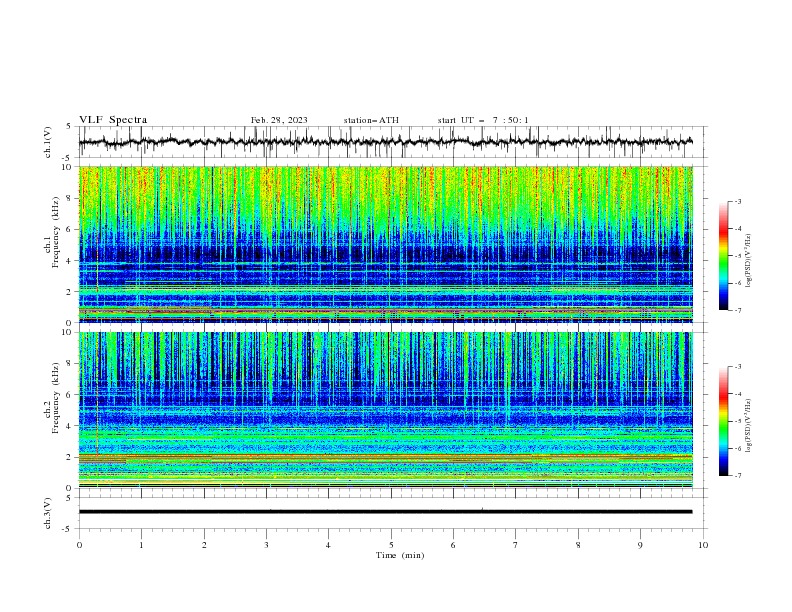
Task: Click the 'ch.3(V)' waveform axis label
Action: [x=48, y=513]
